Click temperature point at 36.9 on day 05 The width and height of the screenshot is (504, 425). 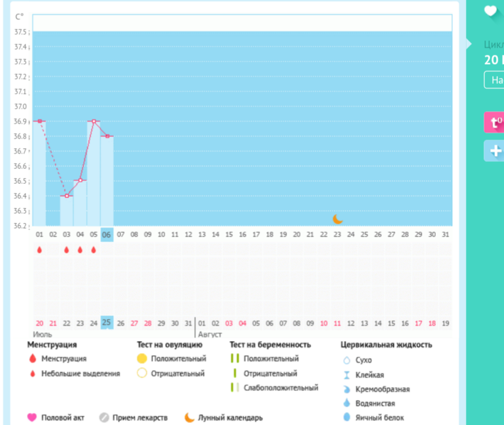pos(94,121)
